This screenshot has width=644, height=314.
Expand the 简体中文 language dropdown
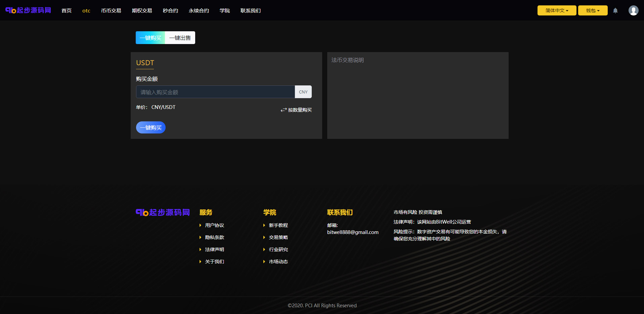557,10
